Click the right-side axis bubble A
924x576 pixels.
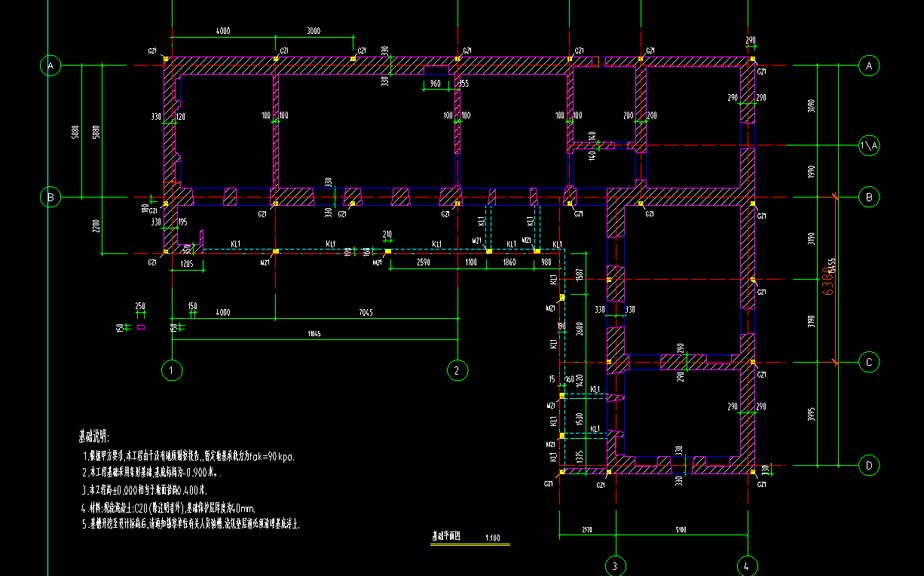coord(869,66)
